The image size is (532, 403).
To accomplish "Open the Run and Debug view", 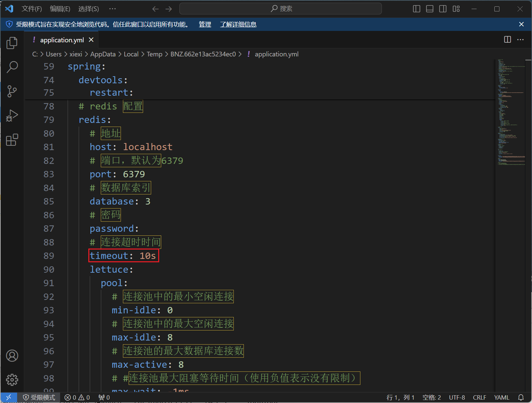I will coord(12,116).
